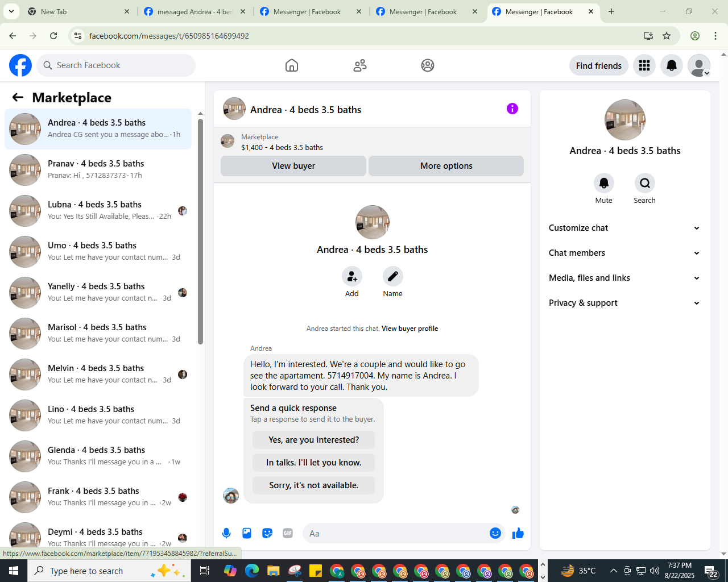Show hidden system tray icons
Screen dimensions: 728x582
[613, 571]
